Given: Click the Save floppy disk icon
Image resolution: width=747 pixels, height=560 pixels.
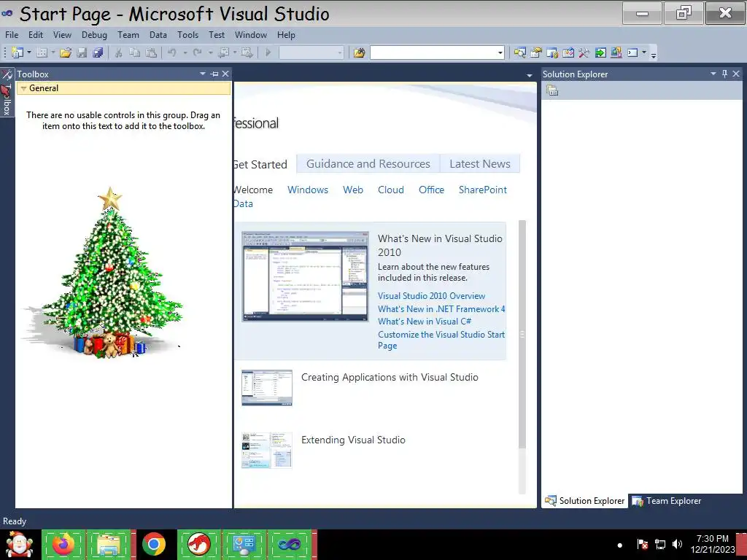Looking at the screenshot, I should (82, 52).
